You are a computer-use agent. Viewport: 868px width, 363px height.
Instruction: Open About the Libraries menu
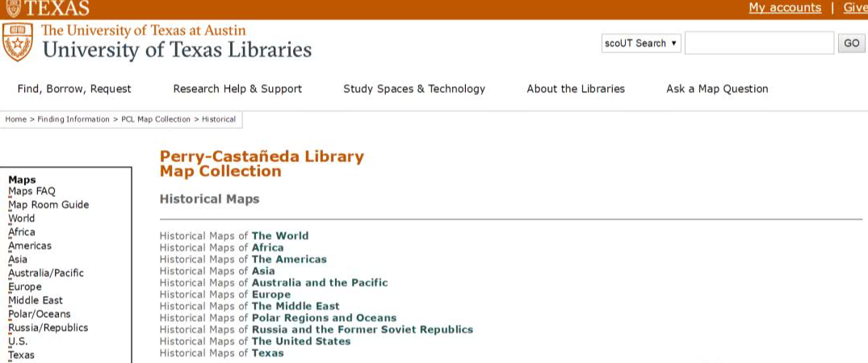point(576,89)
